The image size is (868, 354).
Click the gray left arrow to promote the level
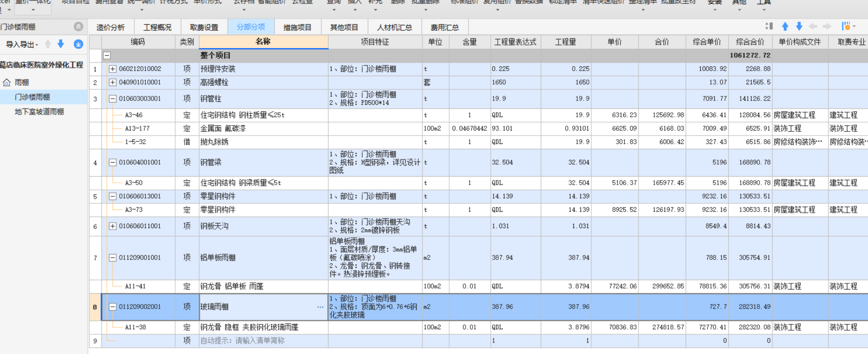(813, 26)
